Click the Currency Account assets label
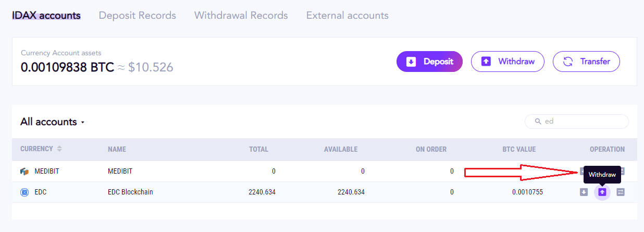This screenshot has height=232, width=644. [x=61, y=53]
